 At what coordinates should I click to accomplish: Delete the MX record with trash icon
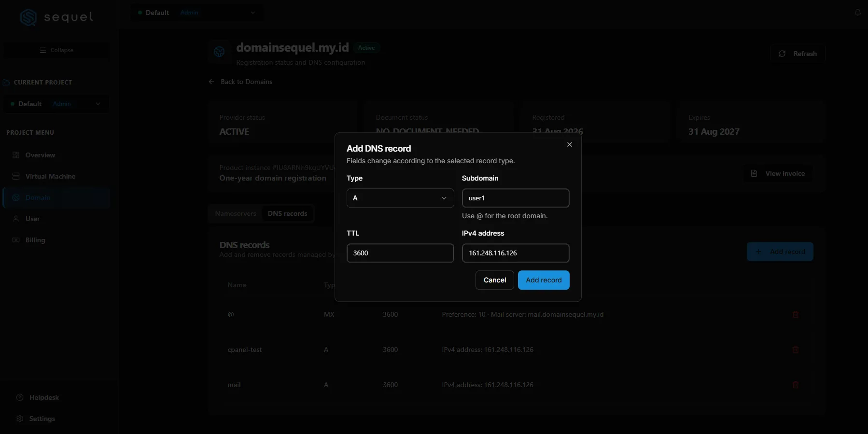pos(796,314)
